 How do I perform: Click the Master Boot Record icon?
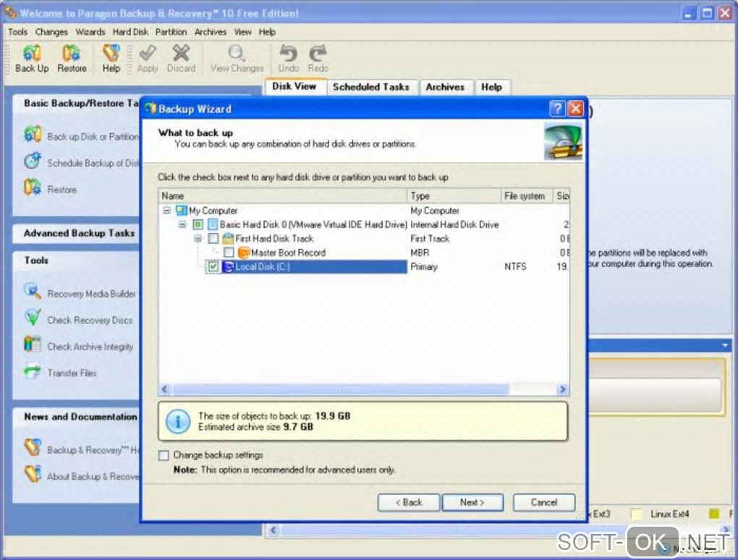click(x=244, y=253)
